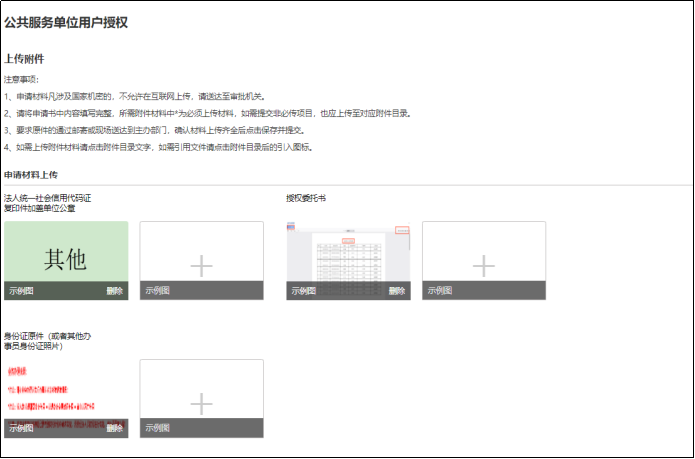View 示例图 on the empty 身份证原件 slot
The height and width of the screenshot is (459, 695).
158,428
